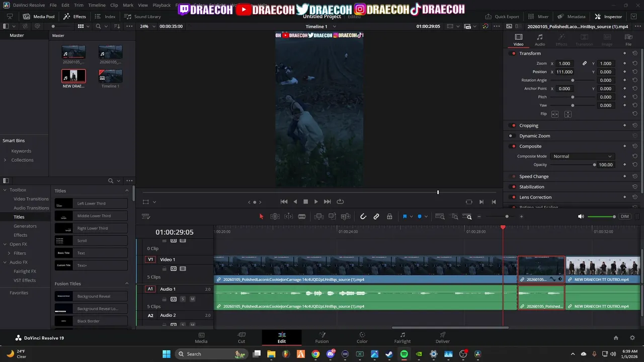Screen dimensions: 644x362
Task: Open the Fairlight page
Action: click(x=403, y=337)
